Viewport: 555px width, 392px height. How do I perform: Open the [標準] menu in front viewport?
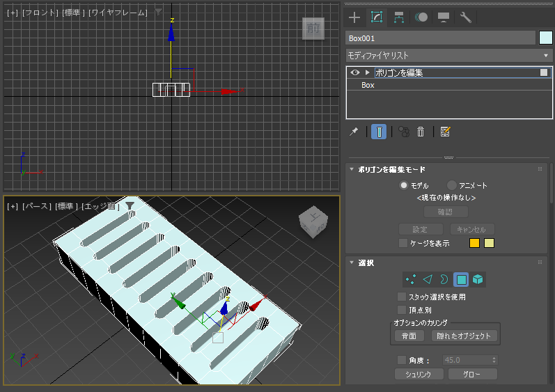coord(73,13)
